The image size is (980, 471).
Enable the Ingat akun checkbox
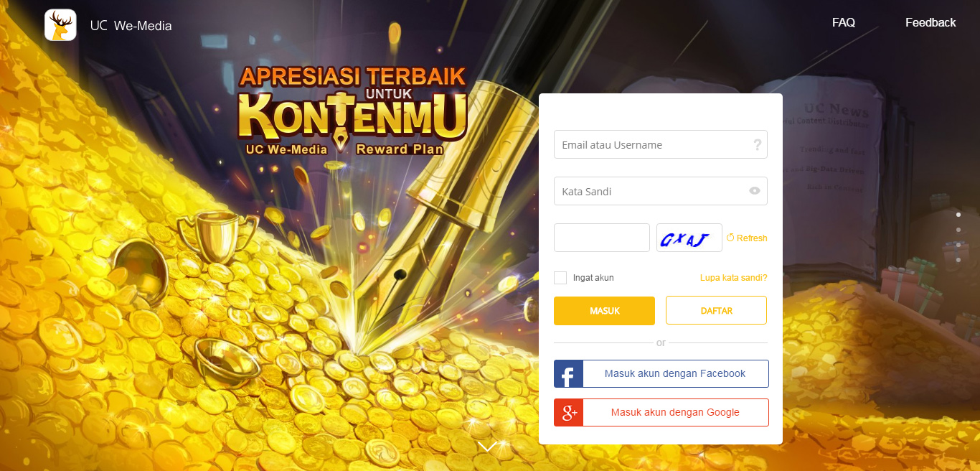560,278
